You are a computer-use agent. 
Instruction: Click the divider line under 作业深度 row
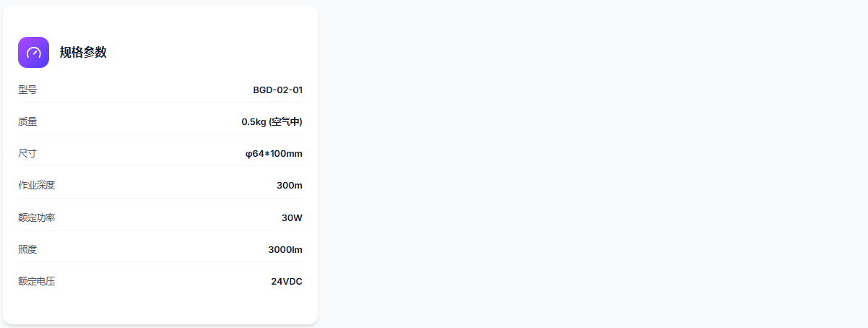click(x=160, y=198)
